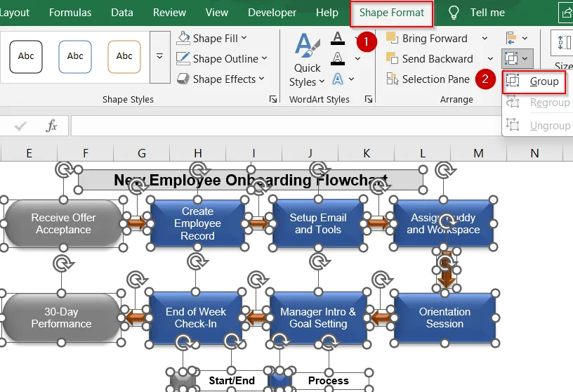Open the Data tab
Image resolution: width=573 pixels, height=392 pixels.
[122, 13]
